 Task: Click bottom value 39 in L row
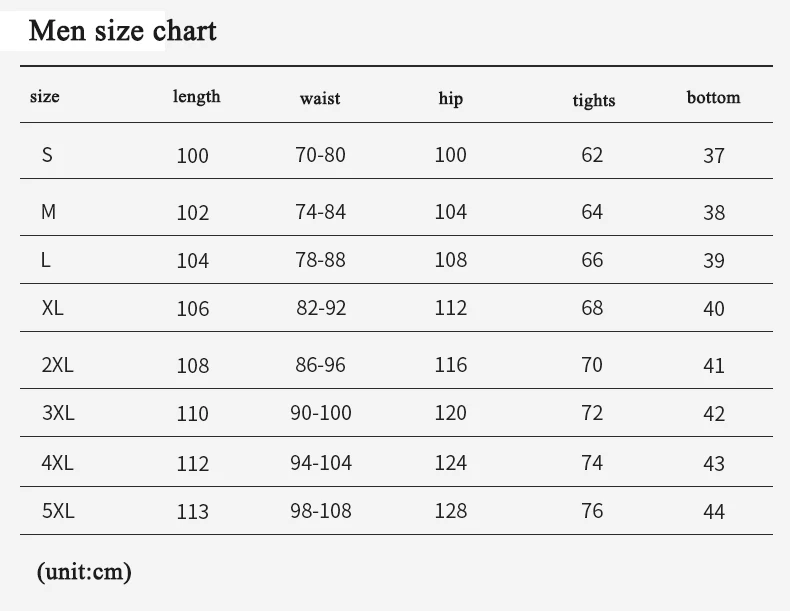pyautogui.click(x=714, y=261)
